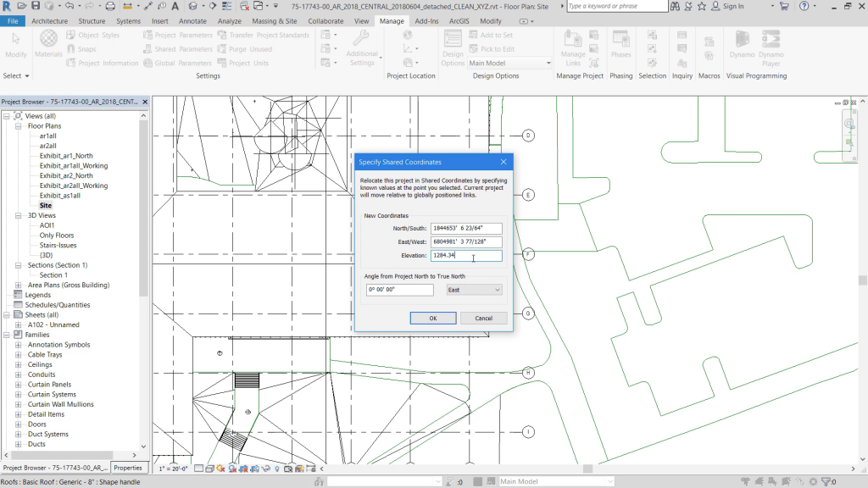Expand the Curtain Panels family node
The height and width of the screenshot is (488, 868).
tap(18, 385)
